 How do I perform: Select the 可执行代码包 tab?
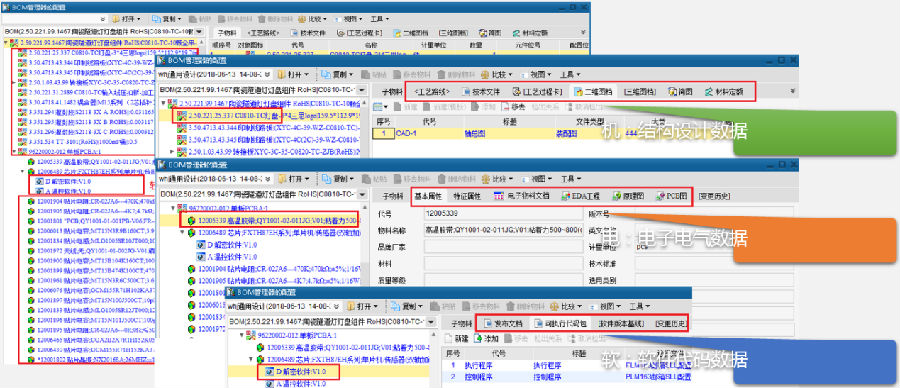(x=559, y=323)
